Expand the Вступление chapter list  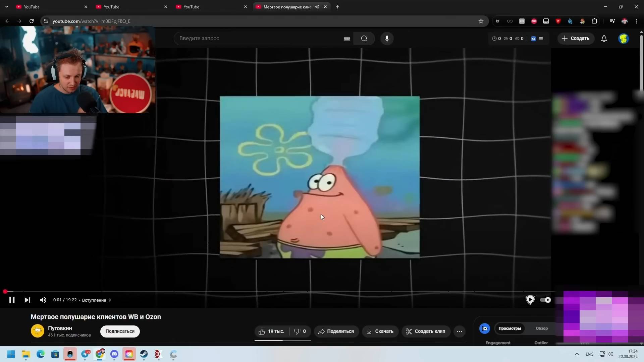point(96,300)
